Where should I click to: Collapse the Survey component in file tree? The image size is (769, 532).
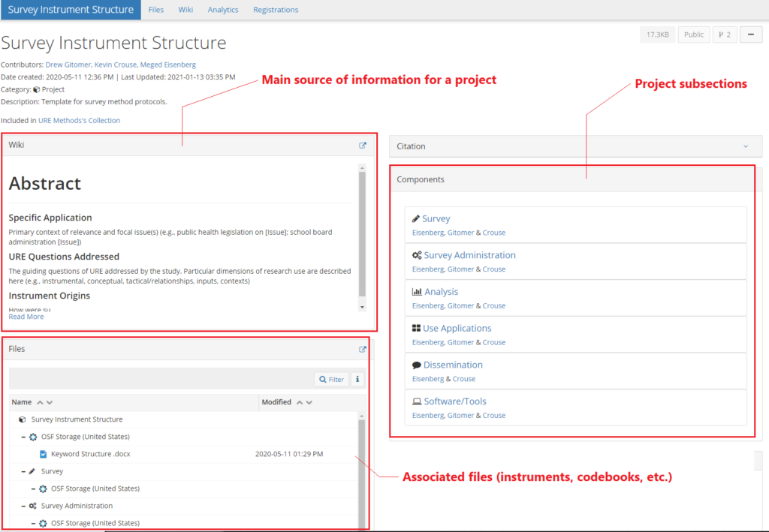tap(23, 471)
